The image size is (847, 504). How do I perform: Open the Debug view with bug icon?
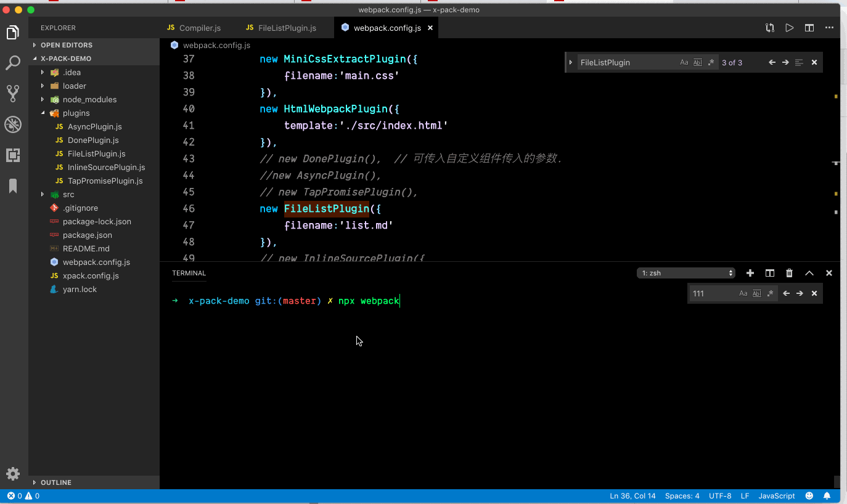[x=13, y=124]
